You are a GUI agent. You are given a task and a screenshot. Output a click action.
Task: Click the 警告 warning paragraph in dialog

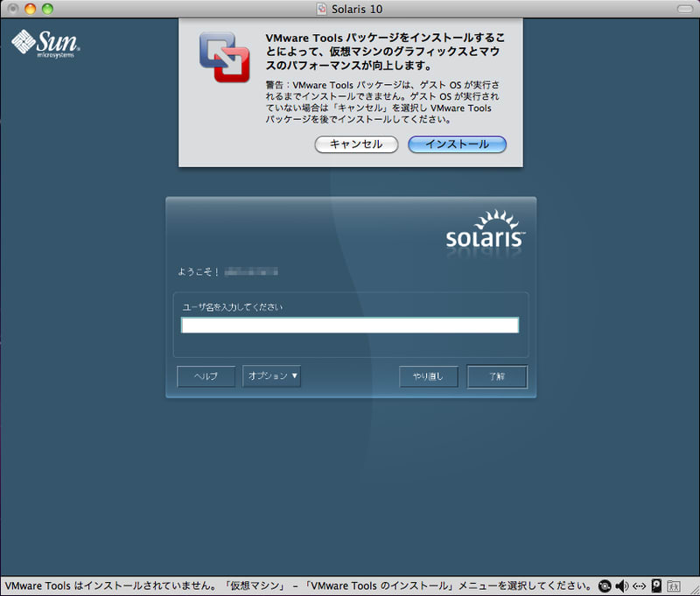pos(382,102)
